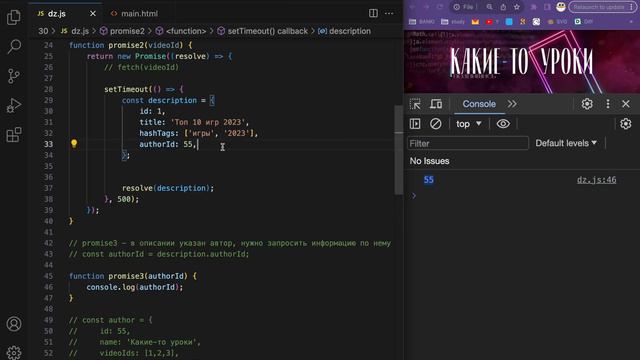The height and width of the screenshot is (360, 640).
Task: Click title: 'Топ 10 игр 2023' line
Action: tap(194, 122)
